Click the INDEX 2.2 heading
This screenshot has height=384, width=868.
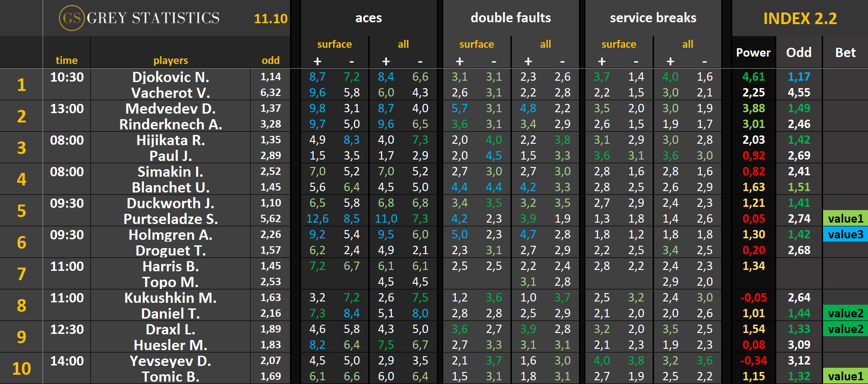click(x=800, y=19)
